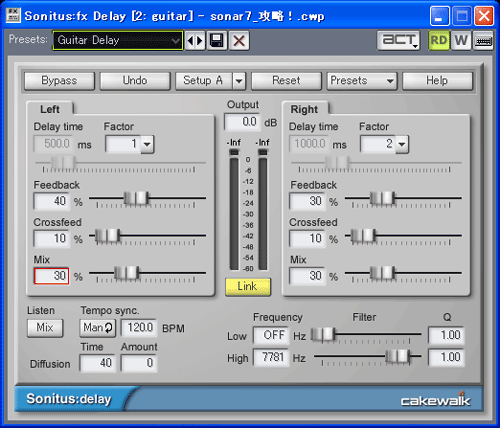This screenshot has height=428, width=500.
Task: Click the FX plugin icon in the title bar
Action: point(13,15)
